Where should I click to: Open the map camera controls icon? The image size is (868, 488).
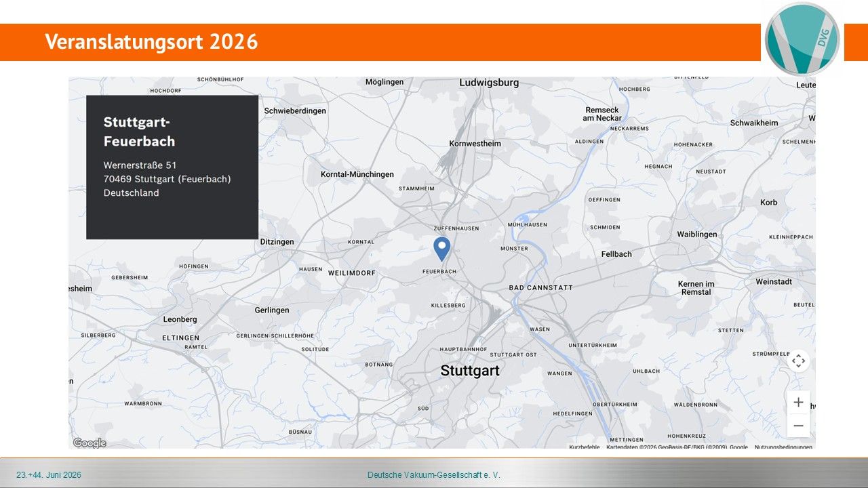tap(798, 361)
